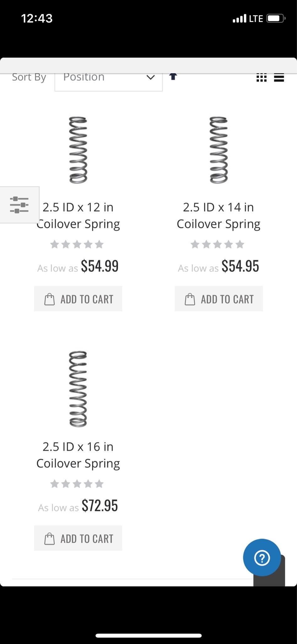
Task: Open the Sort By Position dropdown
Action: pos(108,80)
